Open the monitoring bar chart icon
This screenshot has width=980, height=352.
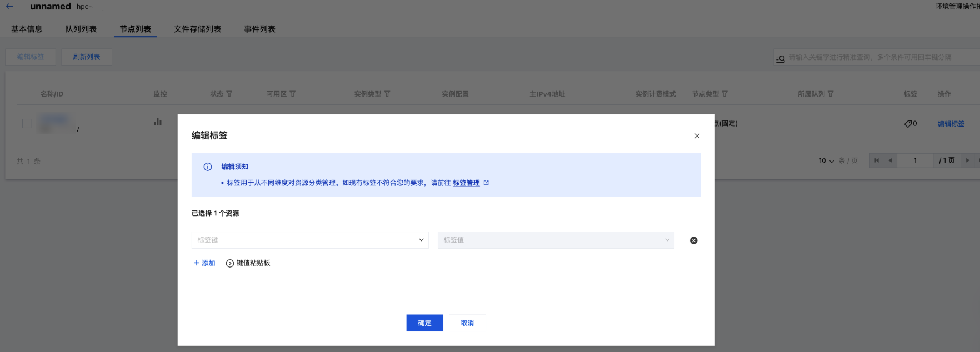pos(158,122)
